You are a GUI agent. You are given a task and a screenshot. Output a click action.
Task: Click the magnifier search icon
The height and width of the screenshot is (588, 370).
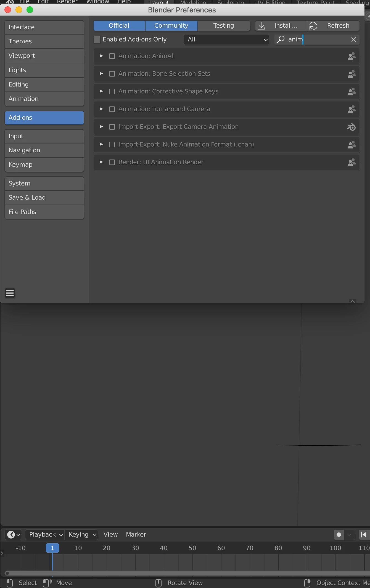281,40
